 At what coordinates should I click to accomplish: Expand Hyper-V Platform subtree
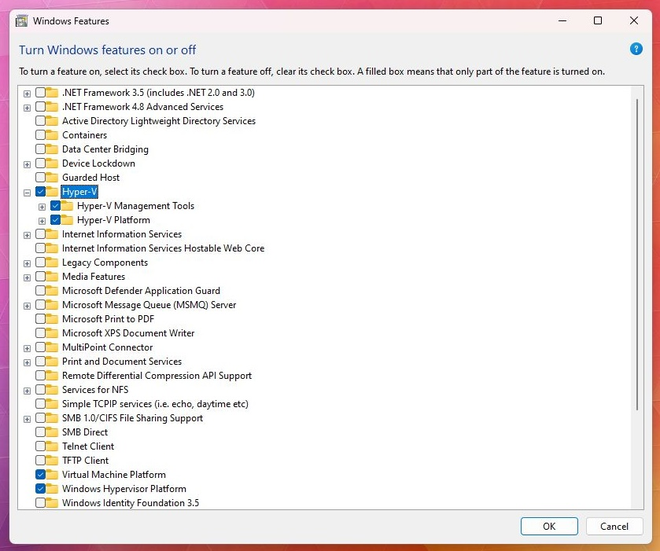tap(42, 221)
